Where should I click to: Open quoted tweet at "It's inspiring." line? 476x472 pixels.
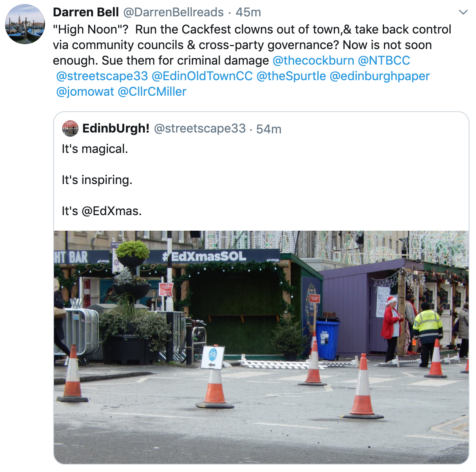click(97, 180)
